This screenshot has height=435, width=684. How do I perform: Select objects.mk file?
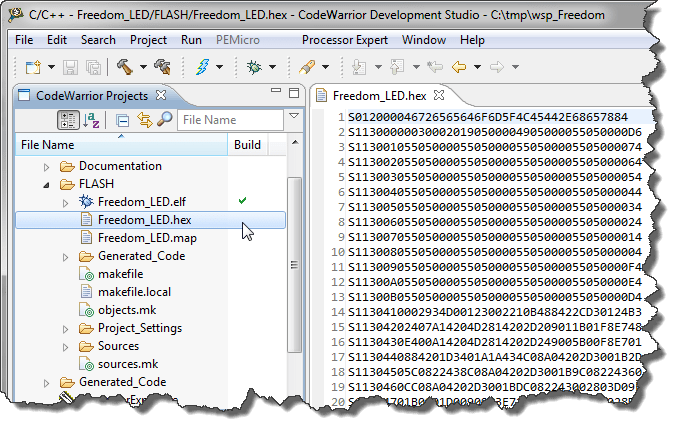point(127,310)
